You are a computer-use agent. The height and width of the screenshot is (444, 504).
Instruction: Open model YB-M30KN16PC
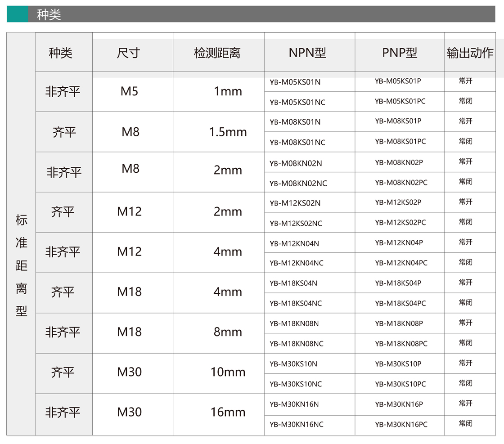pos(401,424)
